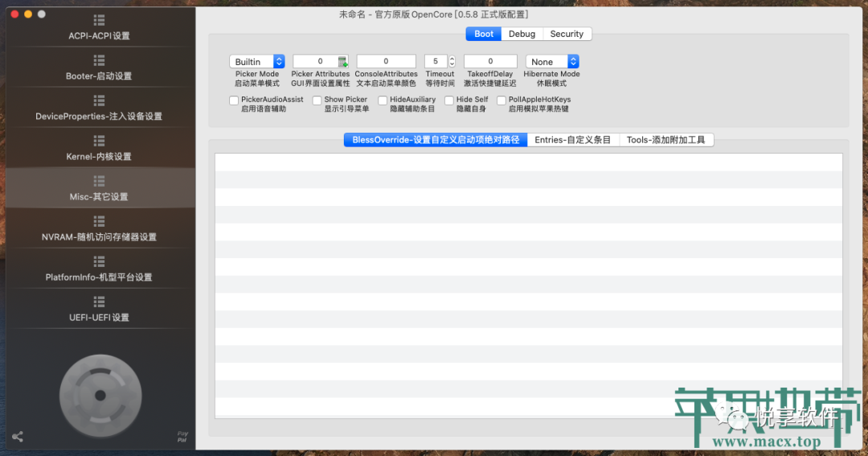The image size is (868, 456).
Task: Open the Hibernate Mode None dropdown
Action: click(x=552, y=61)
